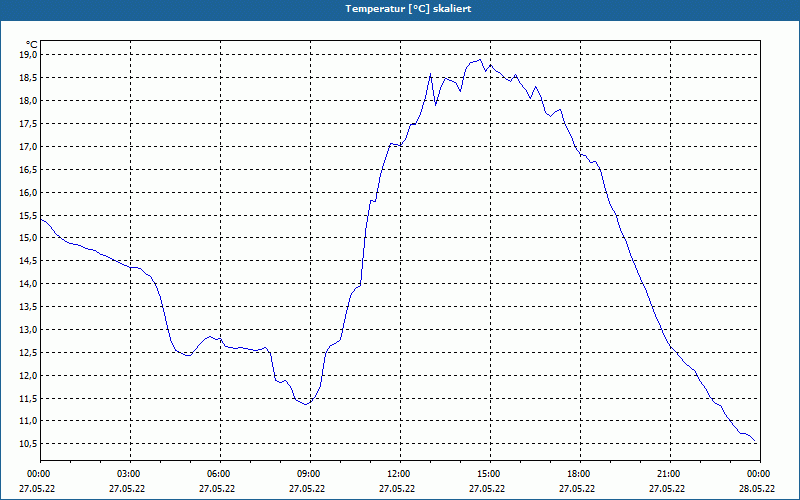Click the 16,0 temperature label
Screen dimensions: 800x500
29,192
